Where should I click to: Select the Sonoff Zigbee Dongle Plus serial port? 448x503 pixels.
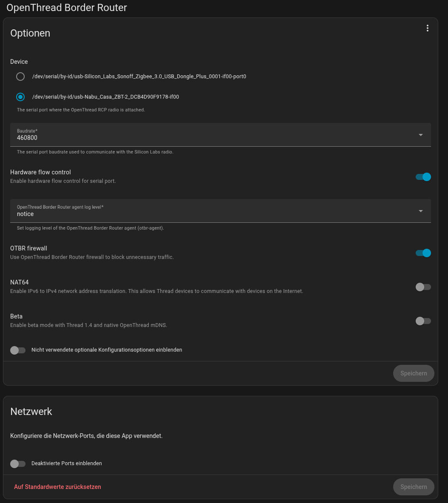20,77
